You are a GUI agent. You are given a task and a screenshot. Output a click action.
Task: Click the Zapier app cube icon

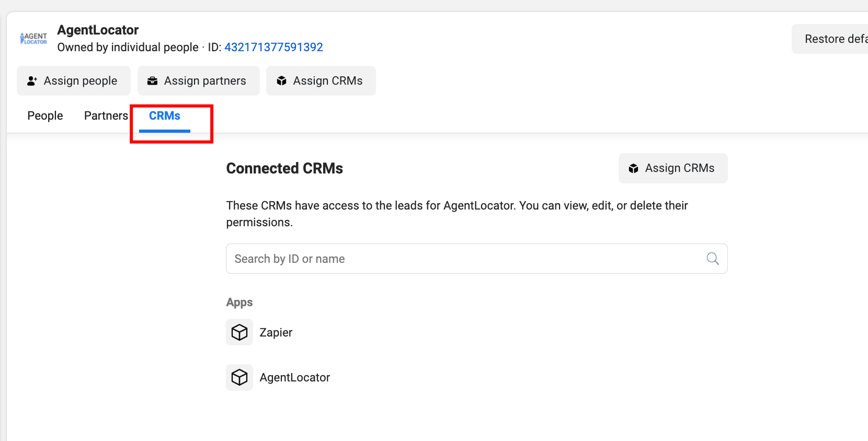[x=239, y=332]
